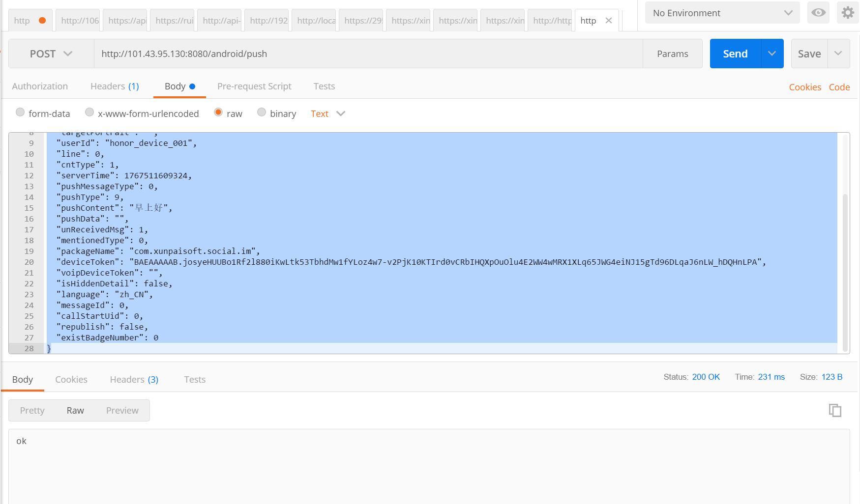Close the active http request tab

coord(609,21)
